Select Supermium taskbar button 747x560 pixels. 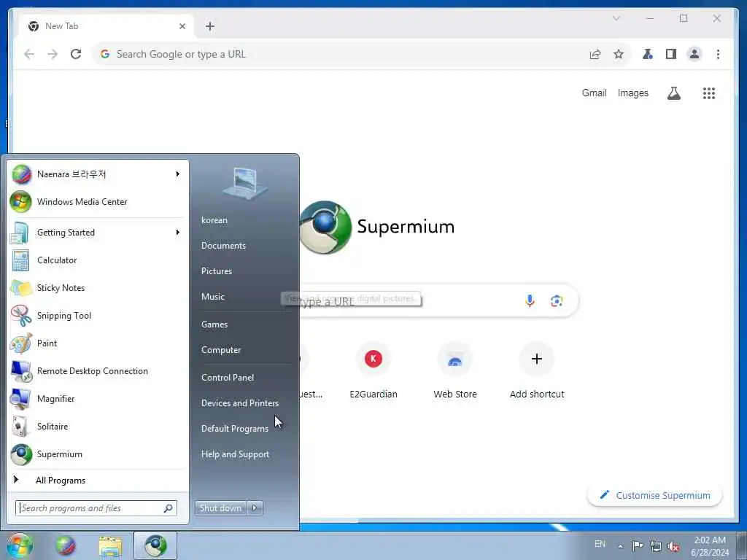click(155, 545)
